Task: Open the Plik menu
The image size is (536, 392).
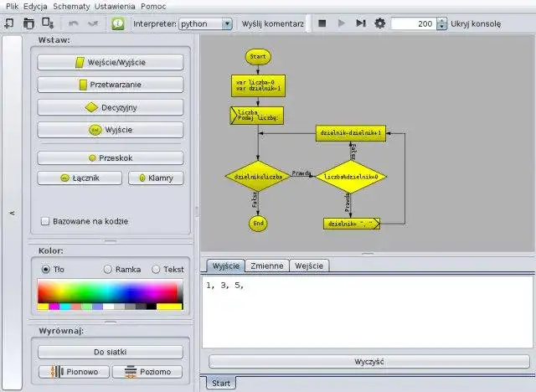Action: point(13,6)
